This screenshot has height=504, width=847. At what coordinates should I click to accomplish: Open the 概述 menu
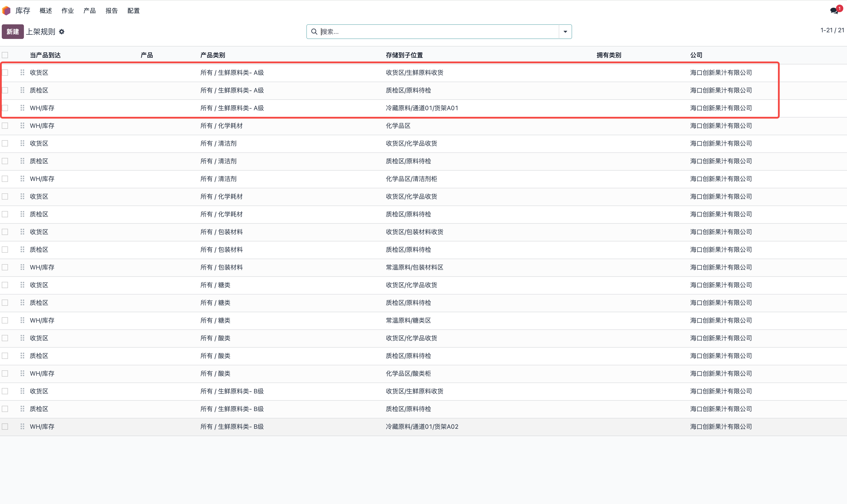(46, 11)
